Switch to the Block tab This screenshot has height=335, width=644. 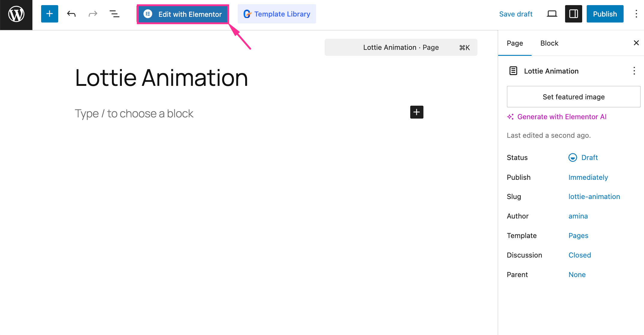(549, 43)
